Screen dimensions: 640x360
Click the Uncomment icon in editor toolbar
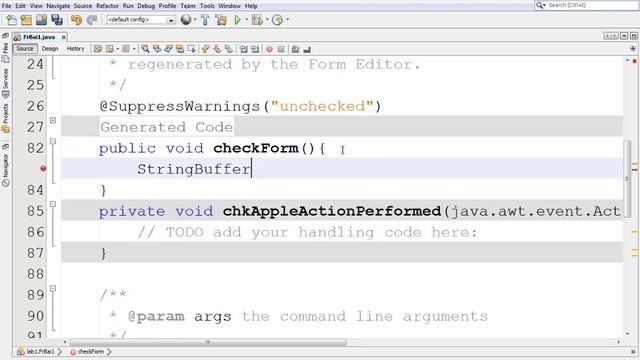click(x=307, y=49)
